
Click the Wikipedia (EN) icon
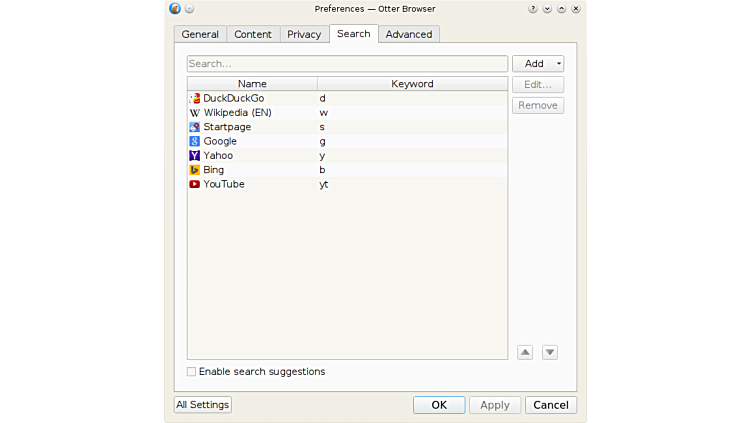point(195,113)
